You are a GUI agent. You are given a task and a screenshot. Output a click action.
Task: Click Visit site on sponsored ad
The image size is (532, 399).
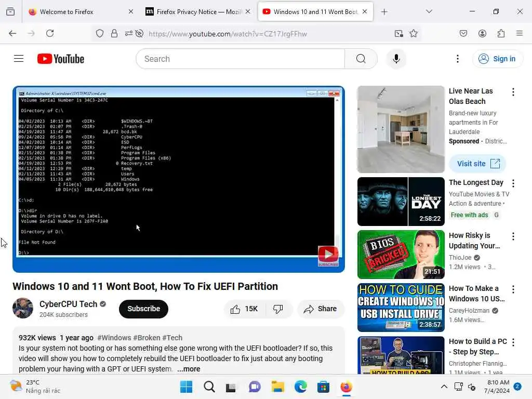pyautogui.click(x=477, y=164)
